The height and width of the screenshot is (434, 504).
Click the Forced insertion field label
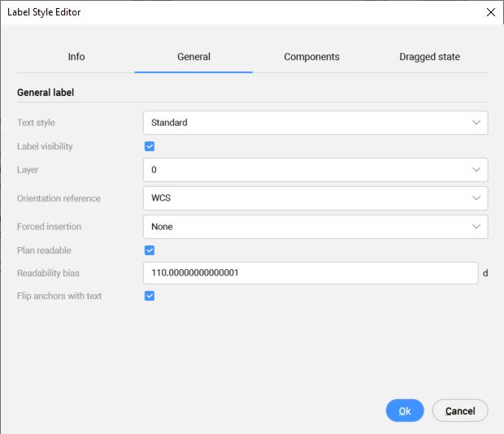(x=49, y=227)
